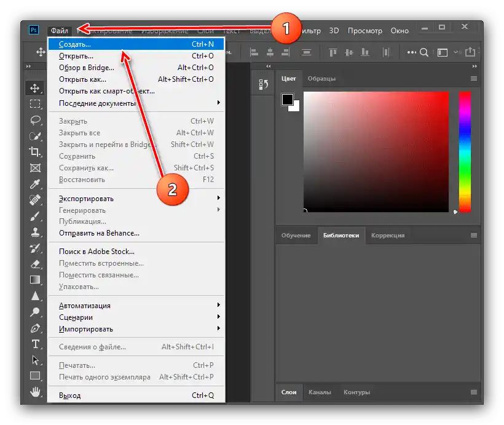Select the Frame tool
Viewport: 504px width, 425px height.
tap(34, 168)
